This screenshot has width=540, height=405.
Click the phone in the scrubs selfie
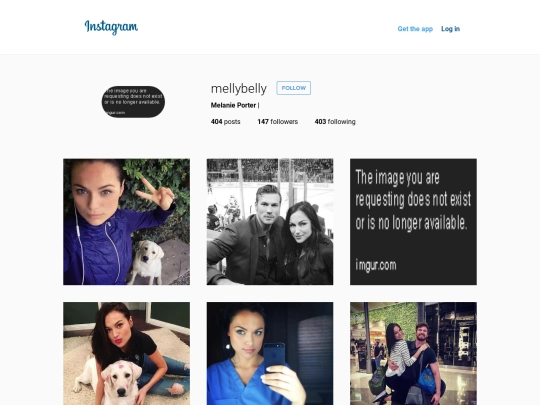(274, 354)
